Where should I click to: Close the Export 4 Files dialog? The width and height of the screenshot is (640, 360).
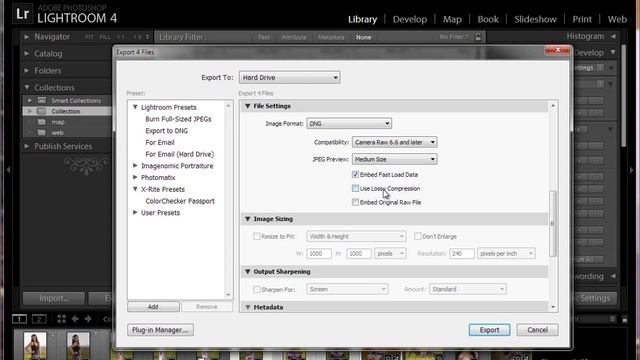pyautogui.click(x=557, y=50)
